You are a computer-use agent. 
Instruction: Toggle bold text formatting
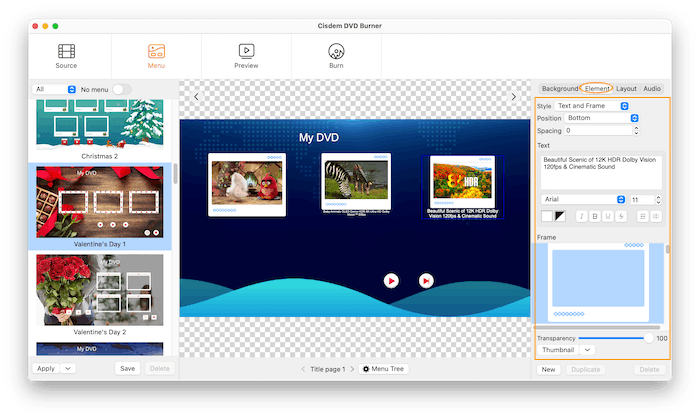pyautogui.click(x=594, y=215)
